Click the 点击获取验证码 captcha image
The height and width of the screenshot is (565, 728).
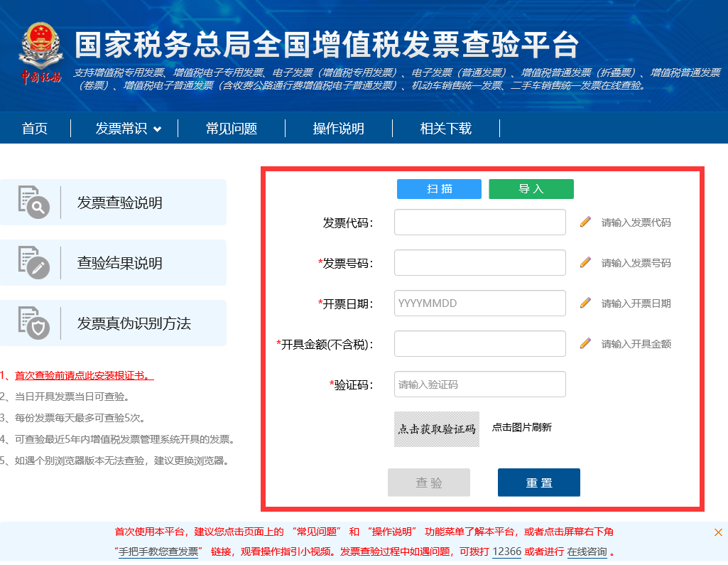click(x=437, y=429)
